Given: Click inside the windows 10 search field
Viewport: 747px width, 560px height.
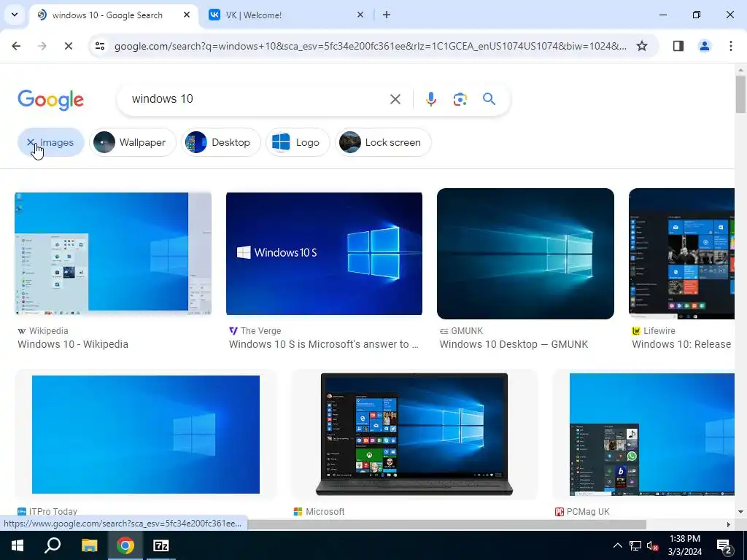Looking at the screenshot, I should (258, 99).
